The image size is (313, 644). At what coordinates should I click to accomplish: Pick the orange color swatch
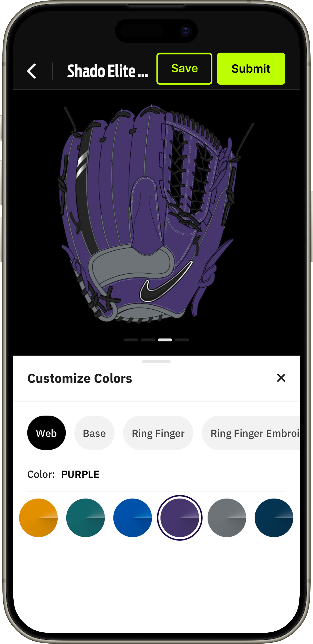click(x=38, y=518)
